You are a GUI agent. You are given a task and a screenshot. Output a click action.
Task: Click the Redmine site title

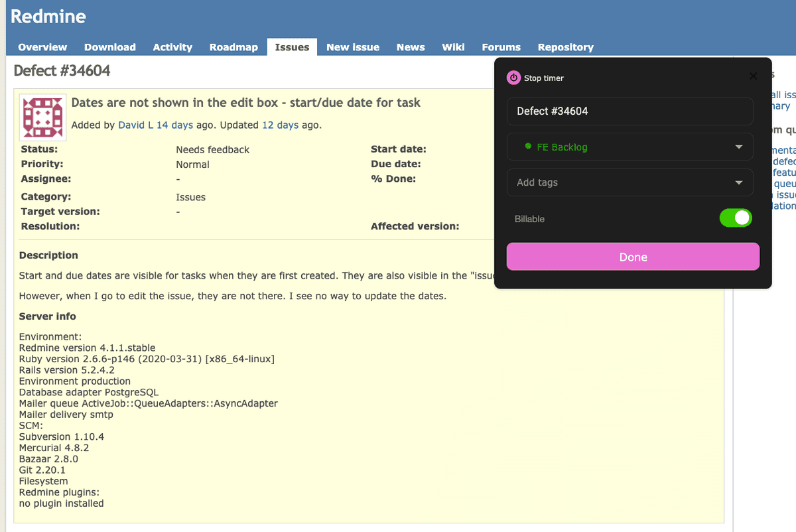47,16
